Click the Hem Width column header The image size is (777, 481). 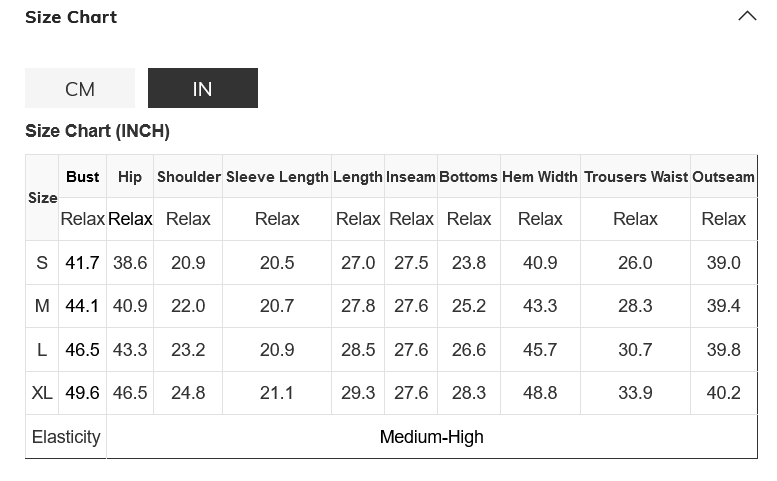click(x=540, y=177)
